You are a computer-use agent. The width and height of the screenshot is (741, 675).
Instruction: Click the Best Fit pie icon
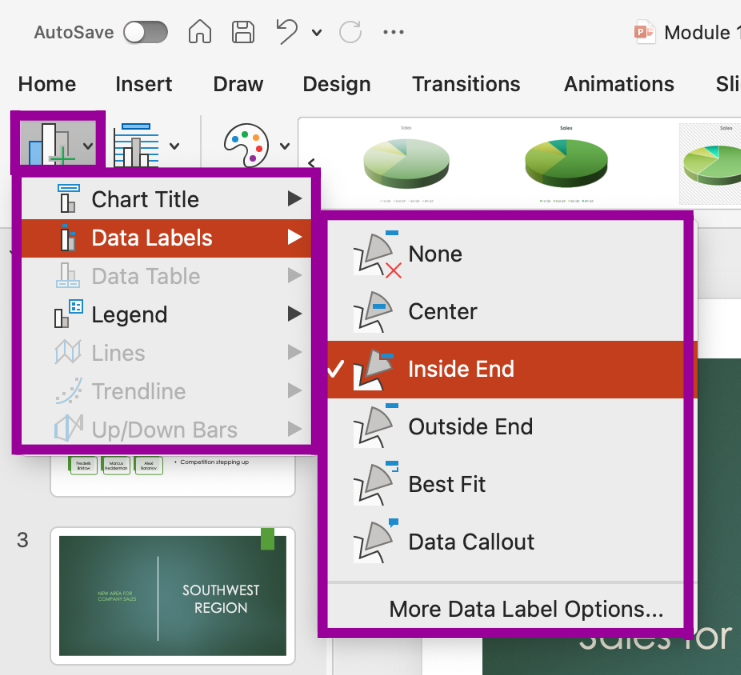tap(376, 483)
